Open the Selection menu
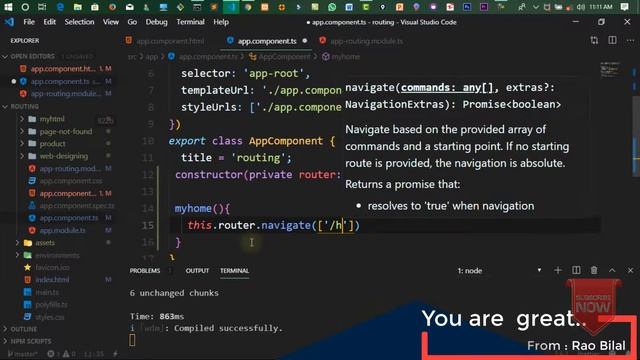This screenshot has height=360, width=640. [79, 22]
